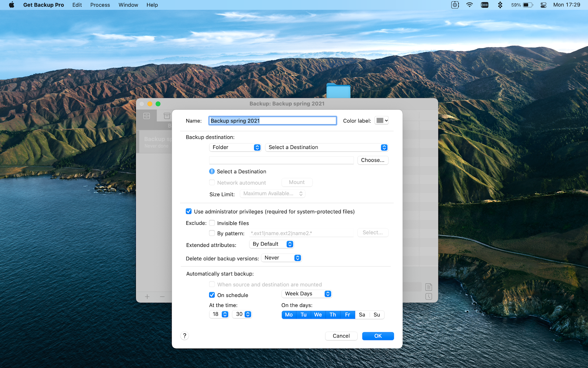Click the exclude pattern text field
This screenshot has width=588, height=368.
301,233
